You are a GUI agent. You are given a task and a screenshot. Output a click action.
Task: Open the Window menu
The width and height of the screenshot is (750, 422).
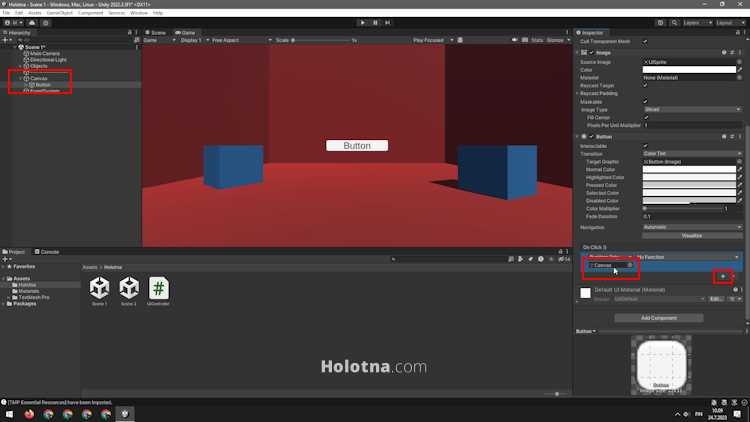coord(139,13)
